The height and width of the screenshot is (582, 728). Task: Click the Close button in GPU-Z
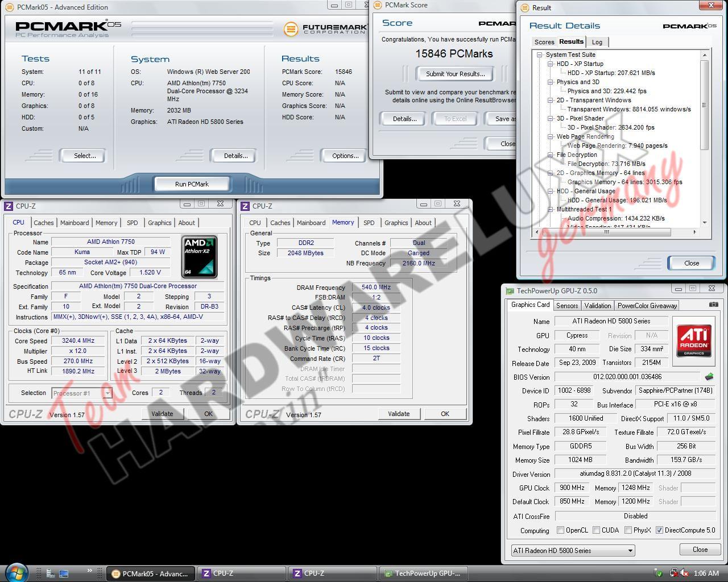pyautogui.click(x=700, y=550)
